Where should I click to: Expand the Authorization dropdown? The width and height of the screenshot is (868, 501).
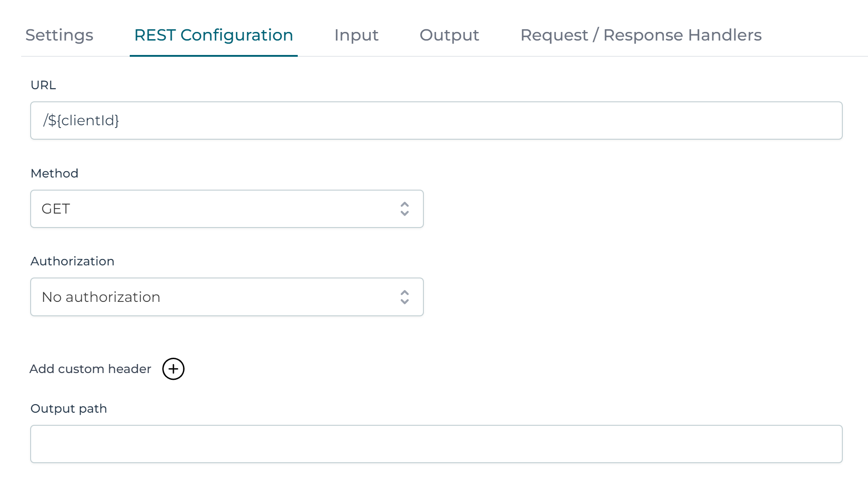(227, 297)
